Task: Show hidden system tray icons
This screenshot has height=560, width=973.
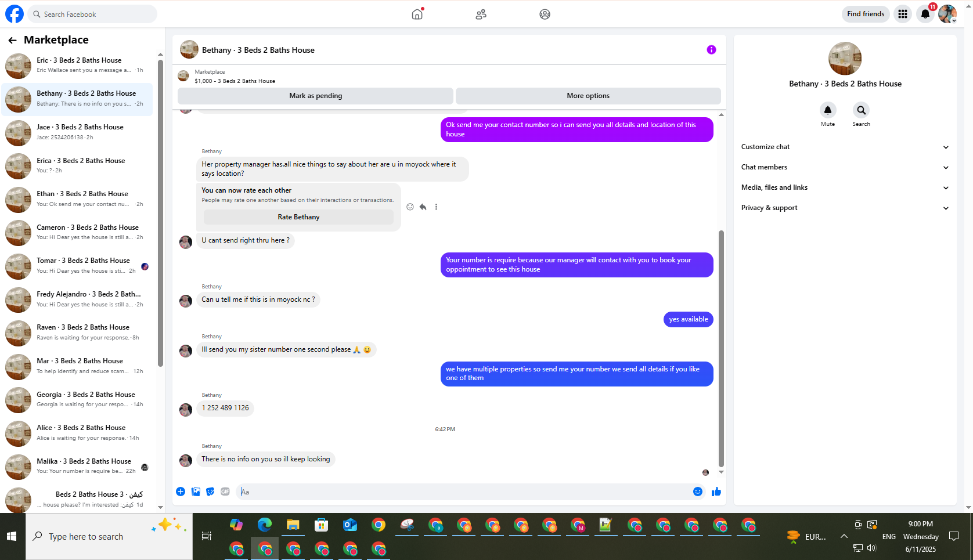Action: coord(844,537)
